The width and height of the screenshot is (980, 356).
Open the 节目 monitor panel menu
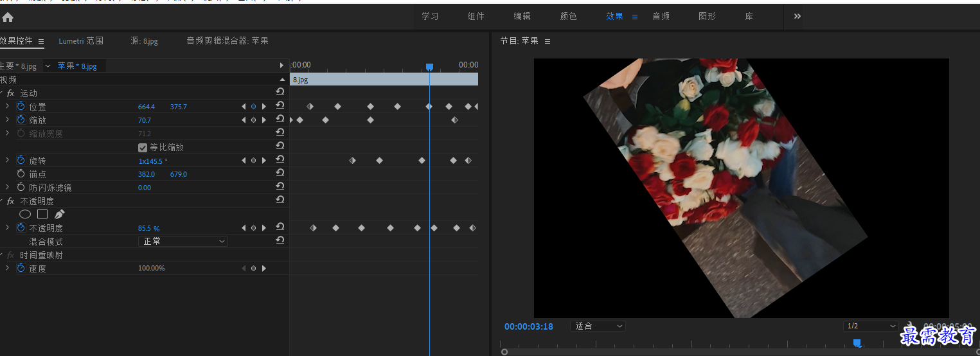[548, 41]
